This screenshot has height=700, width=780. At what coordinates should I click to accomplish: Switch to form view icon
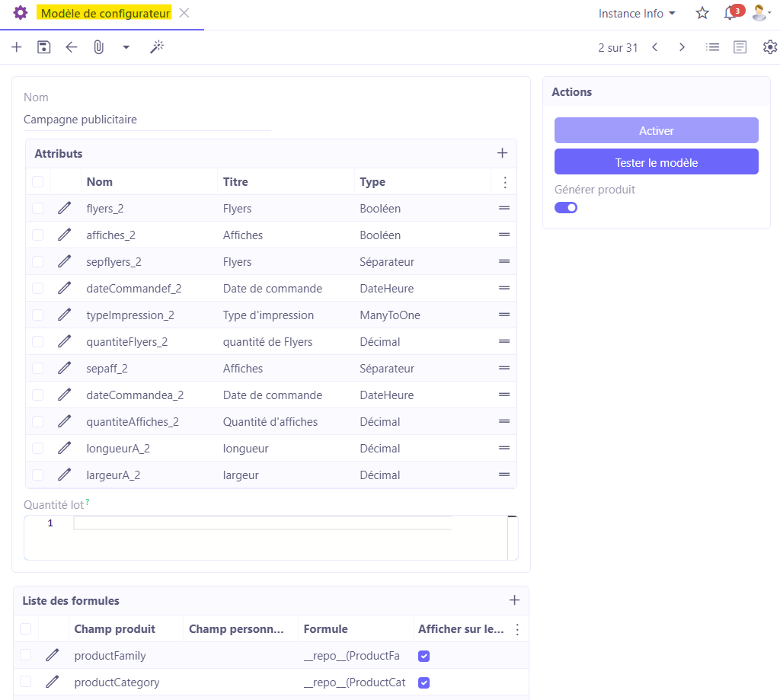point(740,47)
